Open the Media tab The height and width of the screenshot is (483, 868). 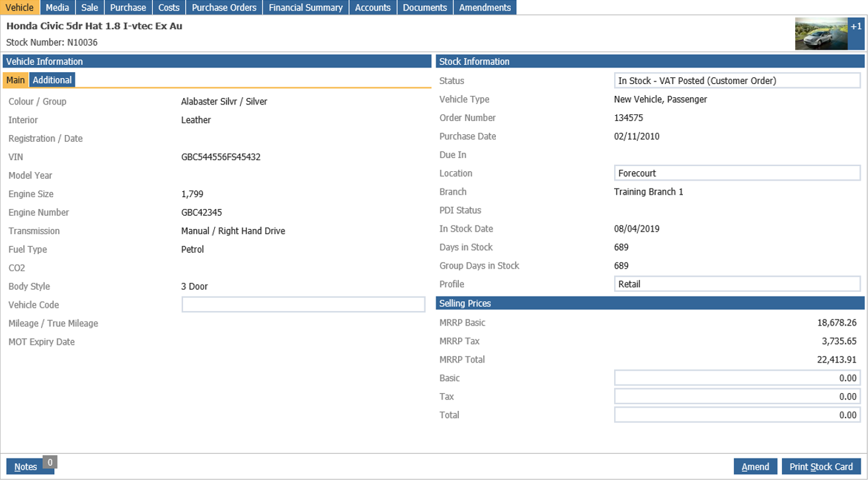point(58,7)
